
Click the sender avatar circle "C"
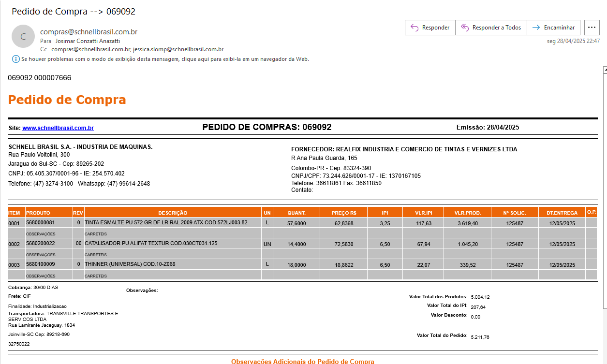[23, 37]
